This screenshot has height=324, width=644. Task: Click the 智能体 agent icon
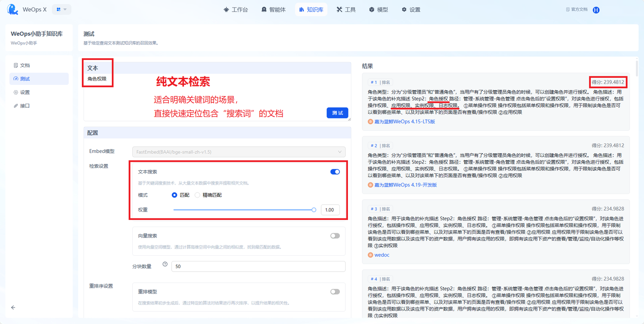coord(264,9)
